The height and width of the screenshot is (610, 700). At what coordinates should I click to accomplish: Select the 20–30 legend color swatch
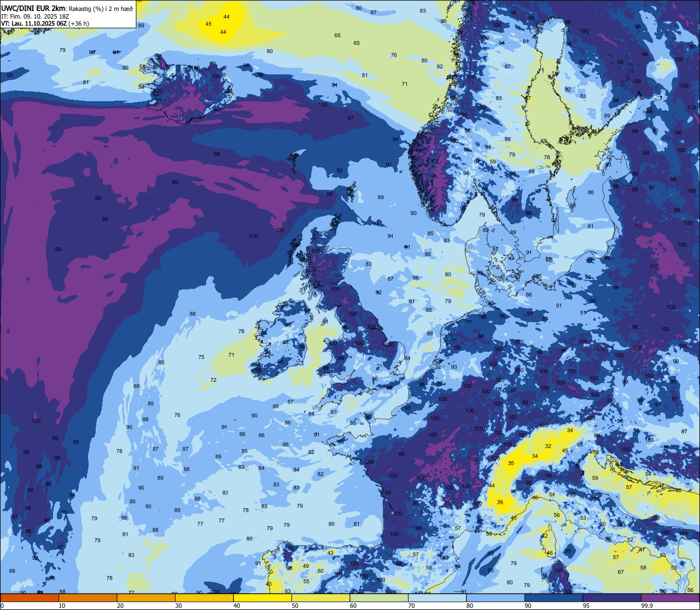(146, 597)
